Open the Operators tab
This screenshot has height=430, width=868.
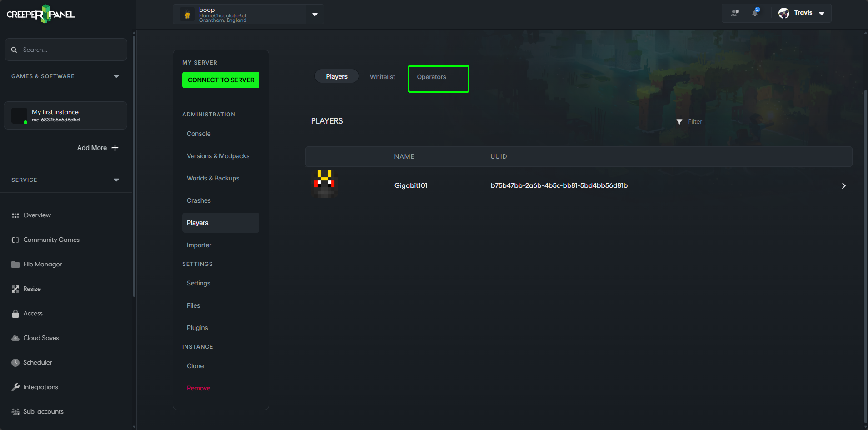pyautogui.click(x=431, y=77)
